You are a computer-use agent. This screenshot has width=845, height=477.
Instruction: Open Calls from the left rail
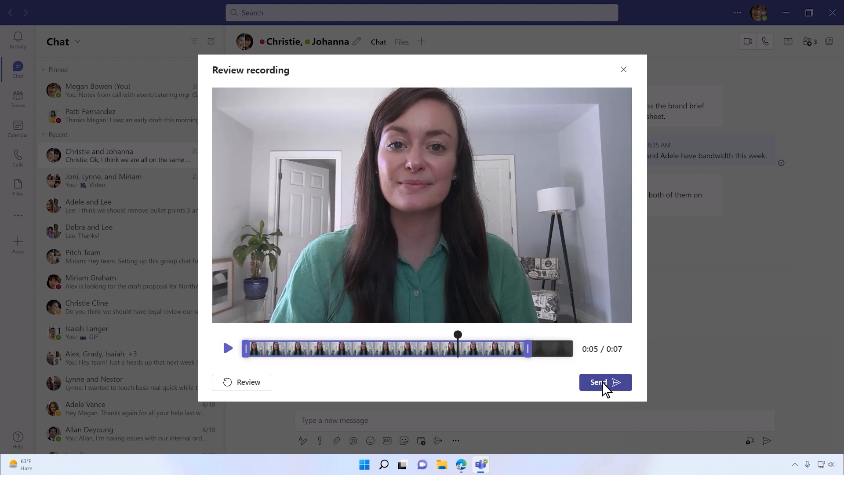17,158
